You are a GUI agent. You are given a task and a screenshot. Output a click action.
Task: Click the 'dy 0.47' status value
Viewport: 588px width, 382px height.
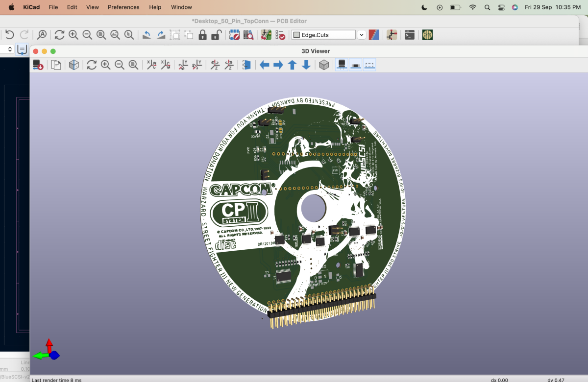point(556,380)
